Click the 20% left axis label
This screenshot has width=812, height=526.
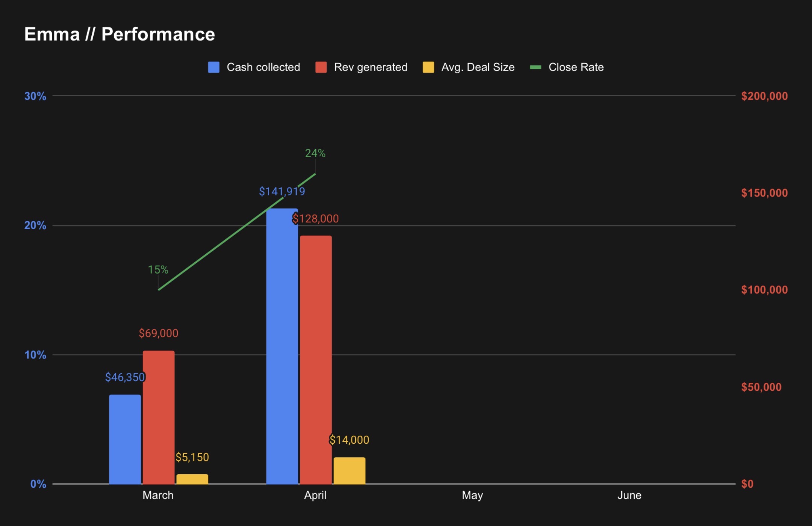[x=35, y=225]
